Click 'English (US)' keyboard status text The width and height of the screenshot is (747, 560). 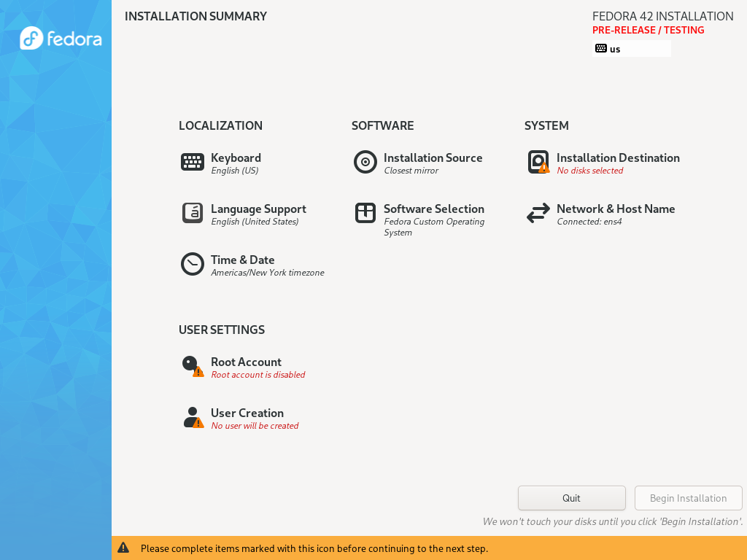(234, 171)
